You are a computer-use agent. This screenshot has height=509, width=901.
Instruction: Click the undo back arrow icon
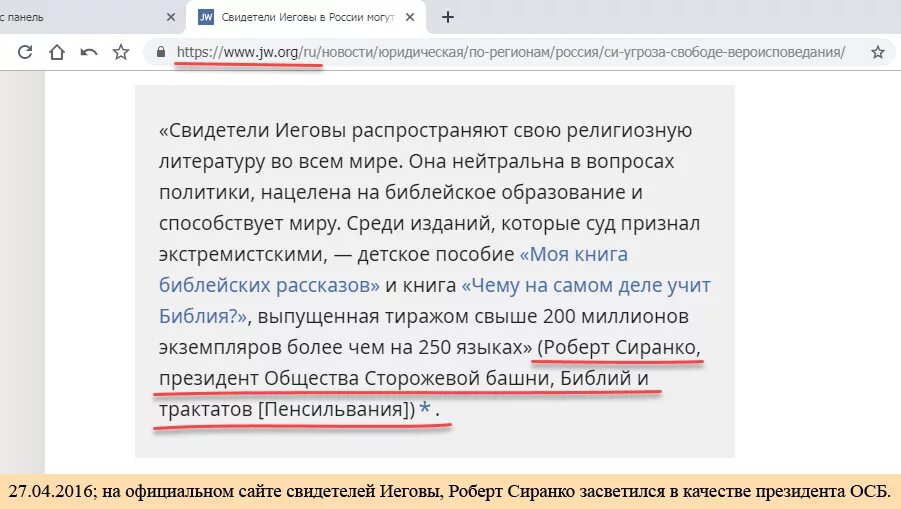[x=88, y=52]
